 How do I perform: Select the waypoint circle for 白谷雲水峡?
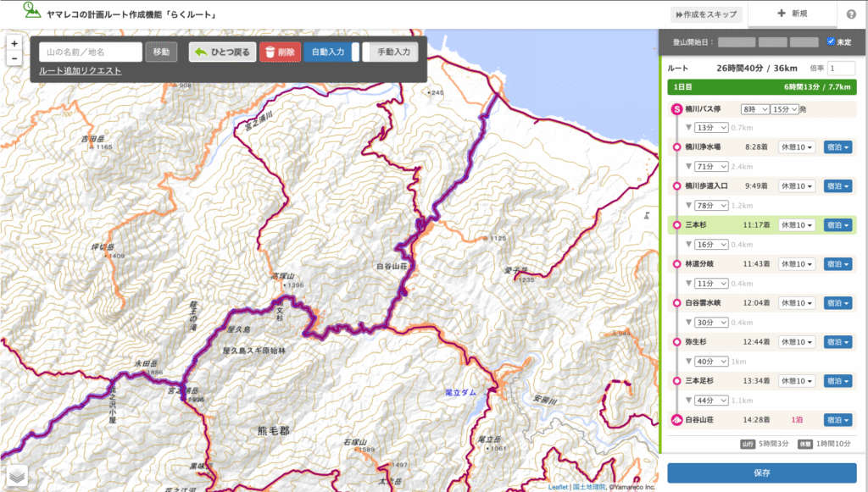(676, 303)
